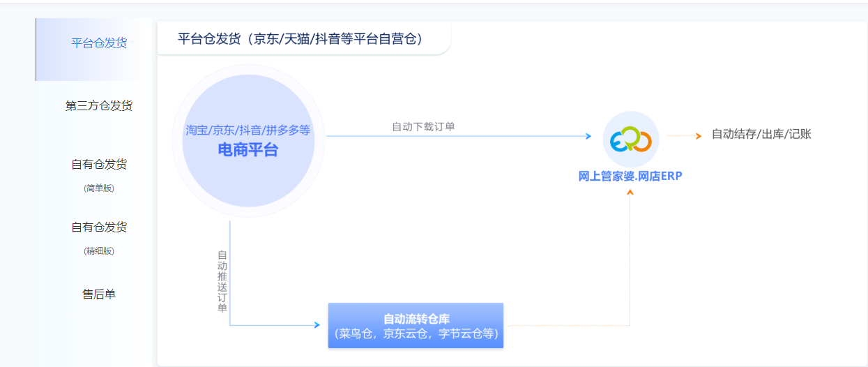Open the 自有仓发货 (简单版) tab
Viewport: 868px width, 367px height.
pos(98,174)
